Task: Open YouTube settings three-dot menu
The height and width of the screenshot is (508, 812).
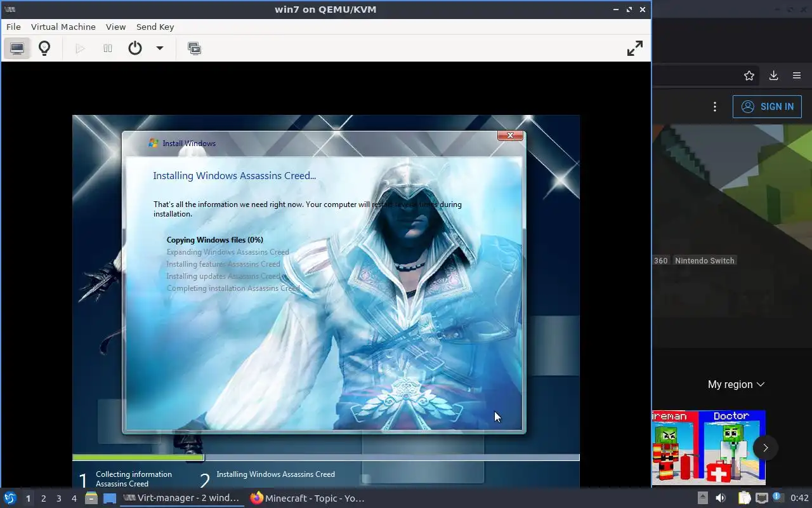Action: [715, 107]
